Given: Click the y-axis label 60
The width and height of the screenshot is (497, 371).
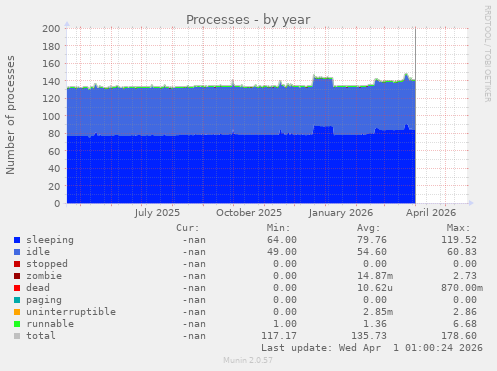Looking at the screenshot, I should tap(54, 151).
